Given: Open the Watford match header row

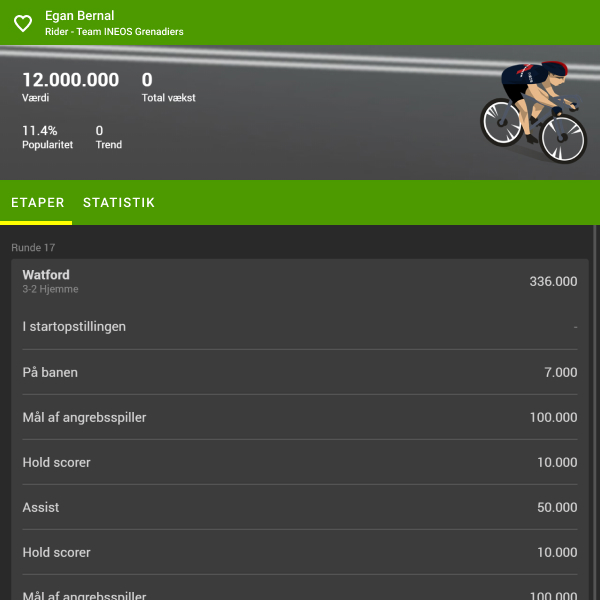Looking at the screenshot, I should (x=300, y=281).
